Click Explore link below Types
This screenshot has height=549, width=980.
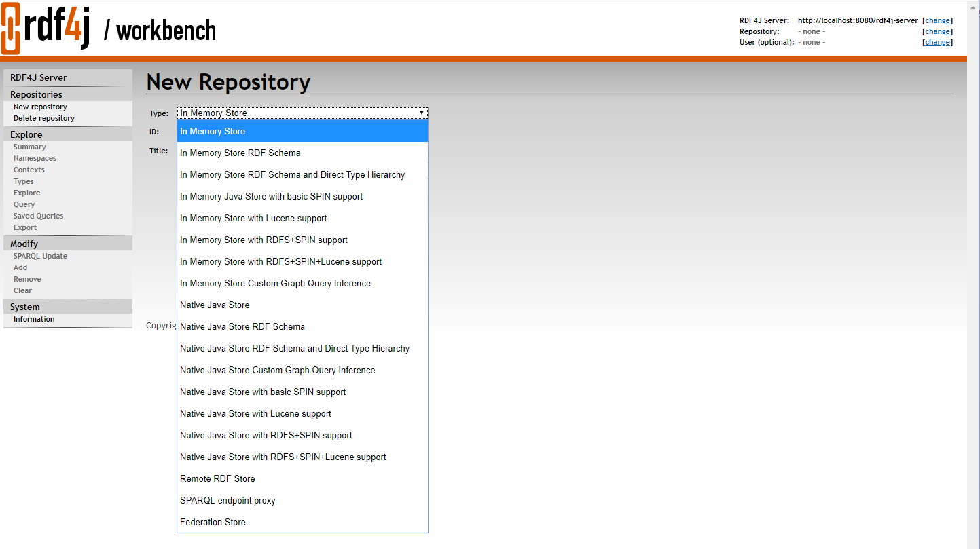(x=26, y=193)
